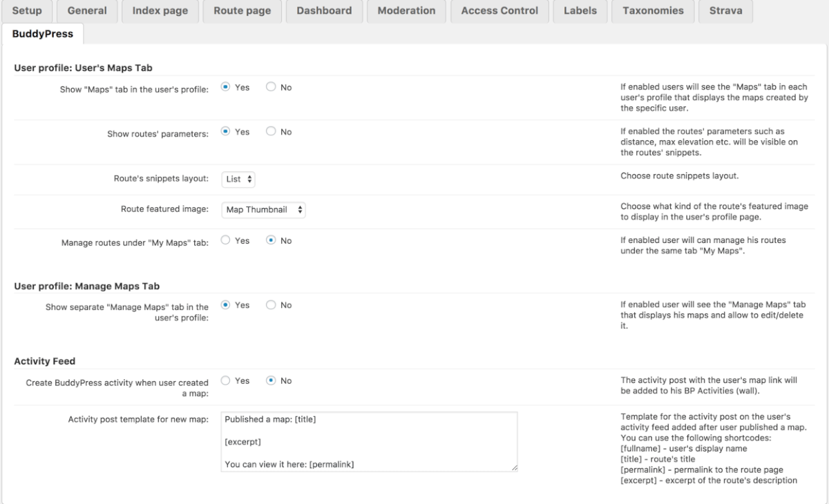The image size is (829, 504).
Task: Go to the Route page tab
Action: pos(242,11)
